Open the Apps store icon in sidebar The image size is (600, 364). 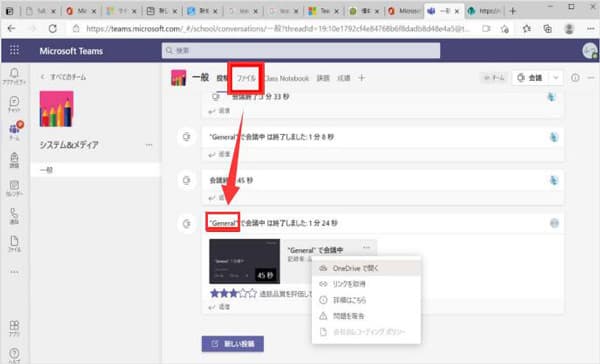[14, 328]
